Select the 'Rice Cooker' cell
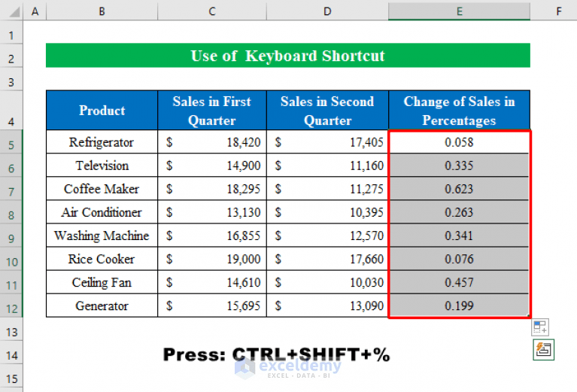Image resolution: width=577 pixels, height=392 pixels. (x=102, y=259)
